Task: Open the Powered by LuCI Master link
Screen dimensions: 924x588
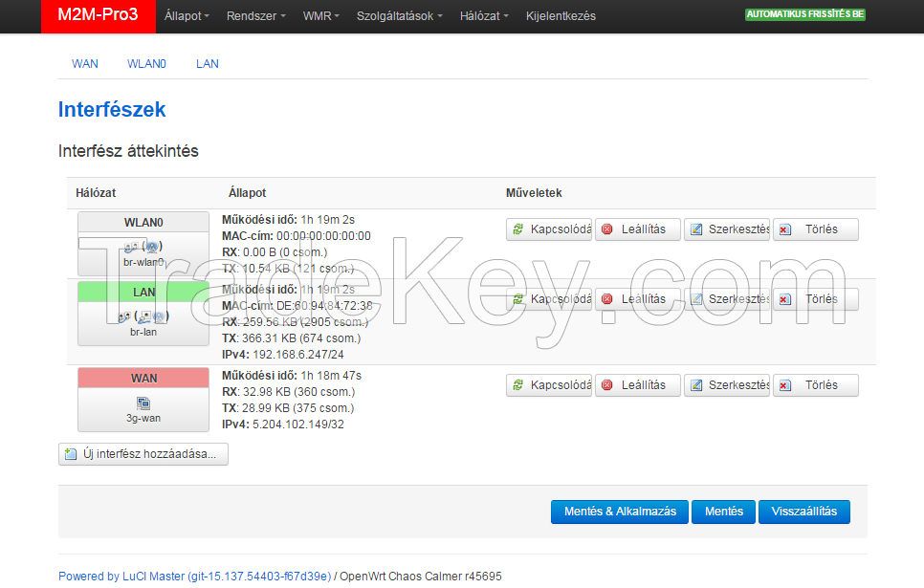Action: (194, 577)
